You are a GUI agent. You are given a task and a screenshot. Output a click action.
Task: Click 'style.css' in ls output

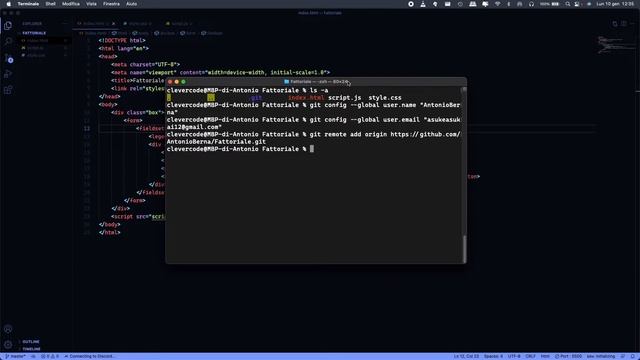click(385, 98)
